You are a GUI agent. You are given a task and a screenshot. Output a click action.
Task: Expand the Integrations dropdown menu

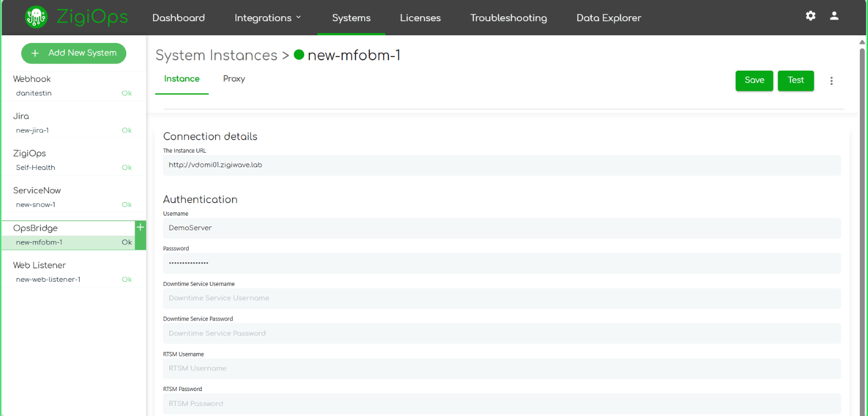tap(267, 18)
